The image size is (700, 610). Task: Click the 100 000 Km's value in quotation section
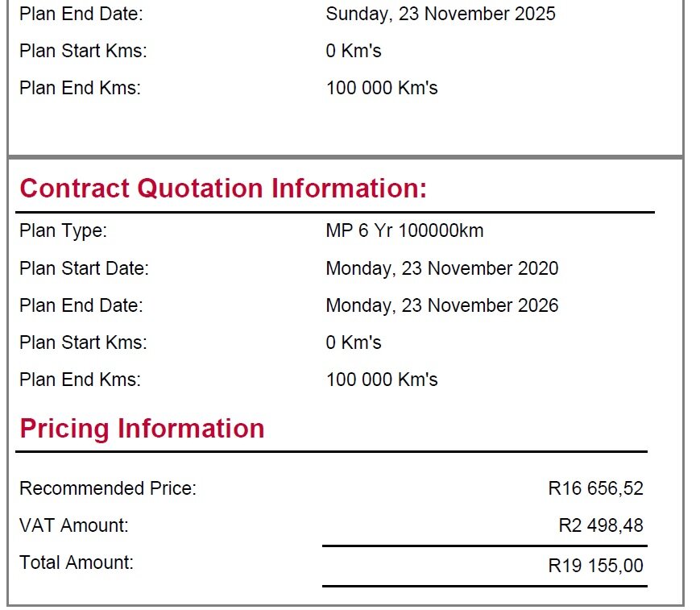pos(382,380)
